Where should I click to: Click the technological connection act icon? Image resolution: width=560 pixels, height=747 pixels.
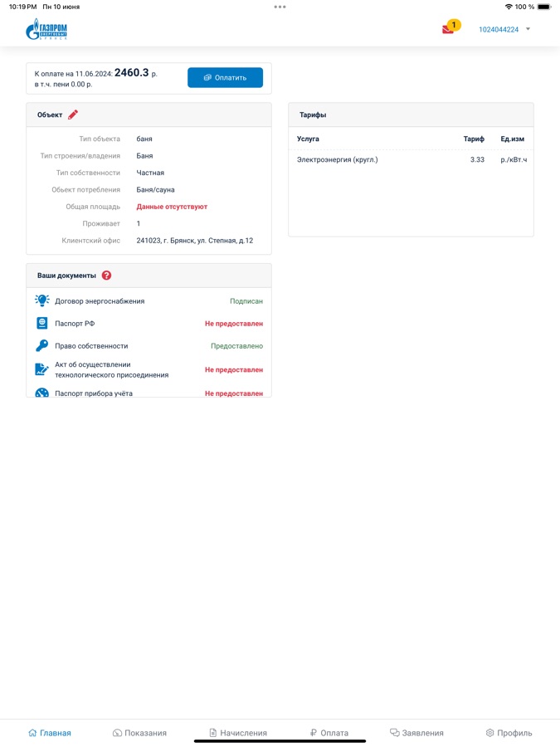pos(42,369)
